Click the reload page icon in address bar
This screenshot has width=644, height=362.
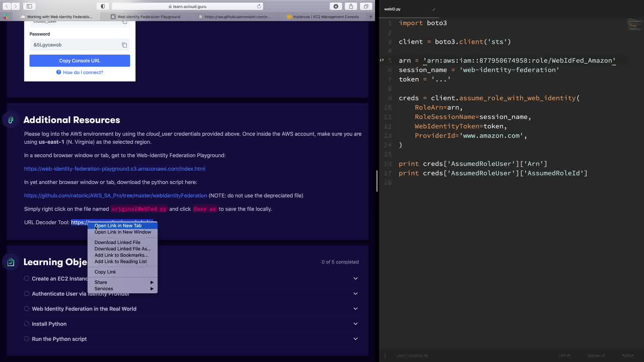coord(259,6)
